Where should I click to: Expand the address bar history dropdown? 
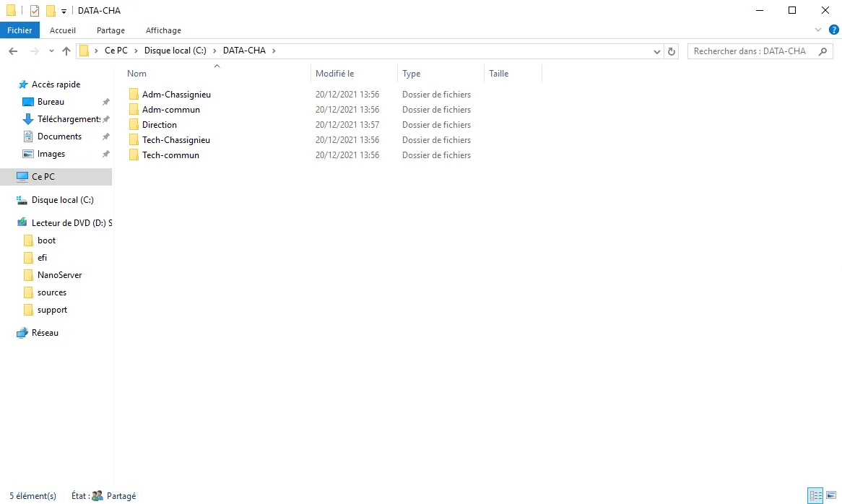coord(657,51)
